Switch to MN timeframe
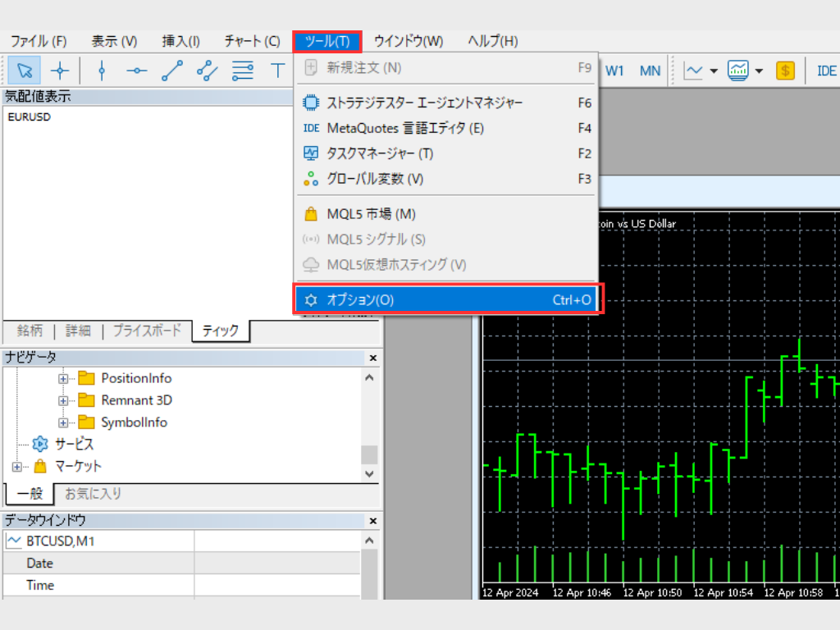 (650, 71)
